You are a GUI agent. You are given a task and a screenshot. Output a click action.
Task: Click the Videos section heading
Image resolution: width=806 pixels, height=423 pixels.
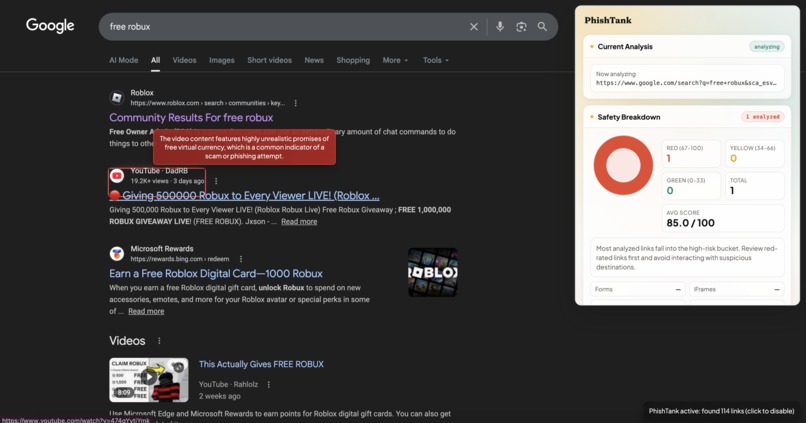pyautogui.click(x=127, y=341)
